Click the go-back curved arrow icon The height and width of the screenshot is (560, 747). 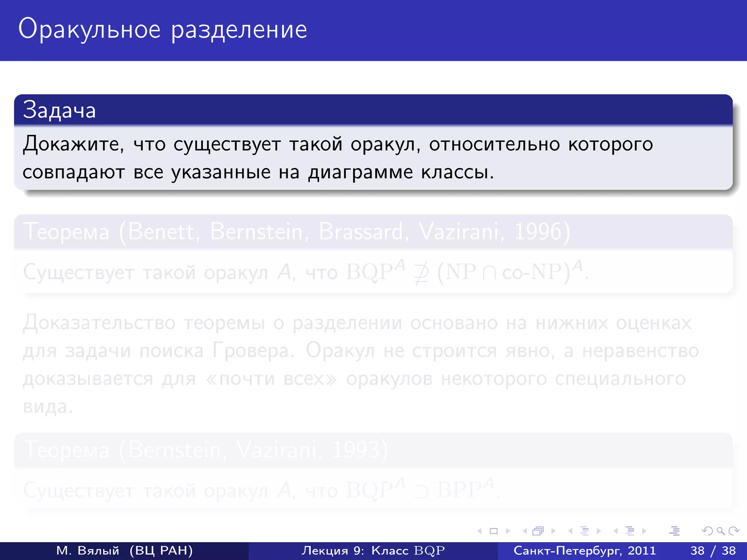tap(707, 531)
